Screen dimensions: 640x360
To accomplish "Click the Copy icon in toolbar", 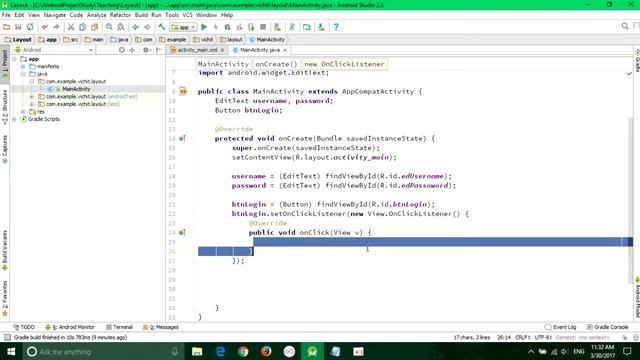I will 82,27.
